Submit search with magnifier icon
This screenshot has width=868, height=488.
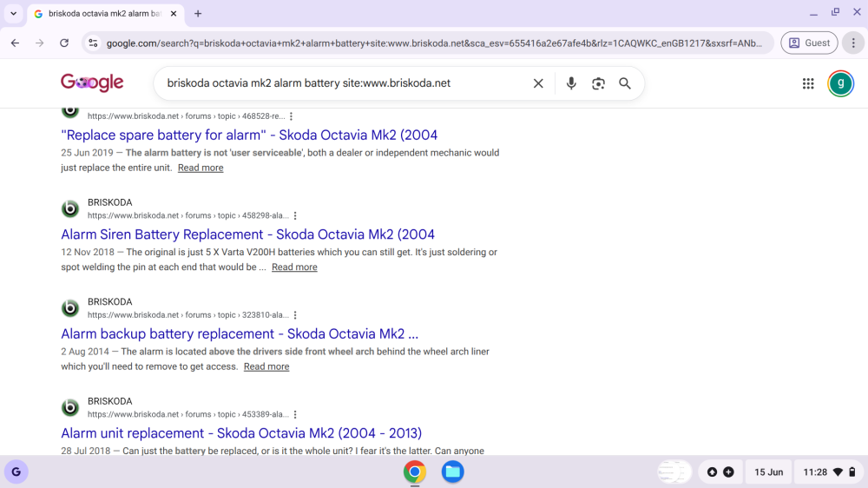click(624, 83)
